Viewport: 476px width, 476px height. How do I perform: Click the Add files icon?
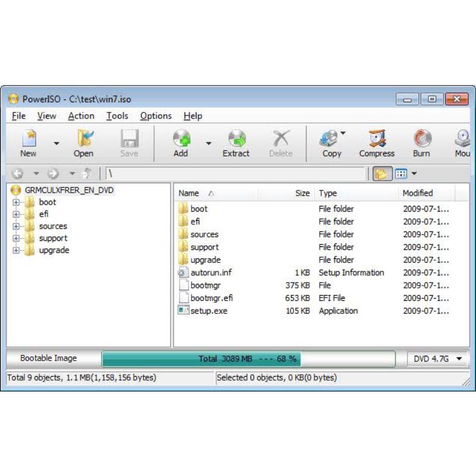[x=181, y=139]
